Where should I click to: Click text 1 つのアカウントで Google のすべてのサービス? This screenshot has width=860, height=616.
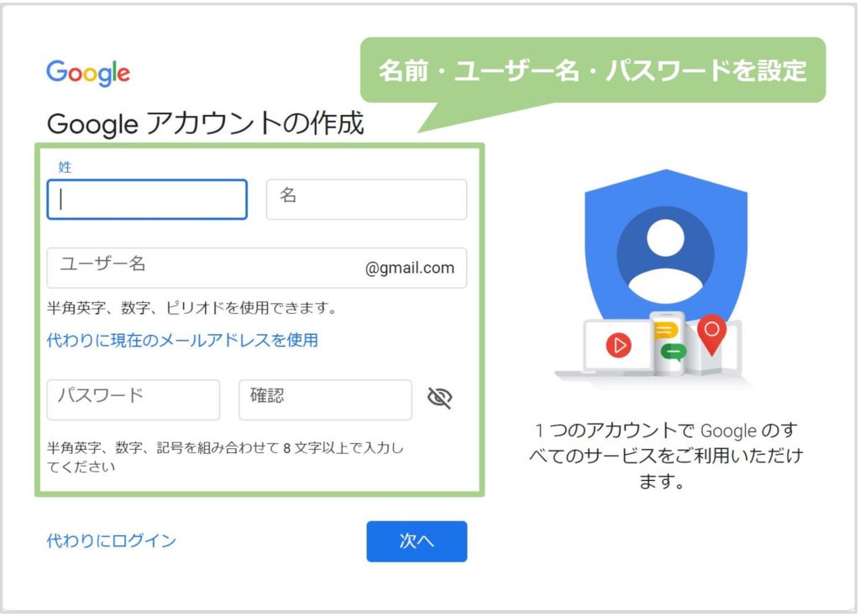click(666, 456)
